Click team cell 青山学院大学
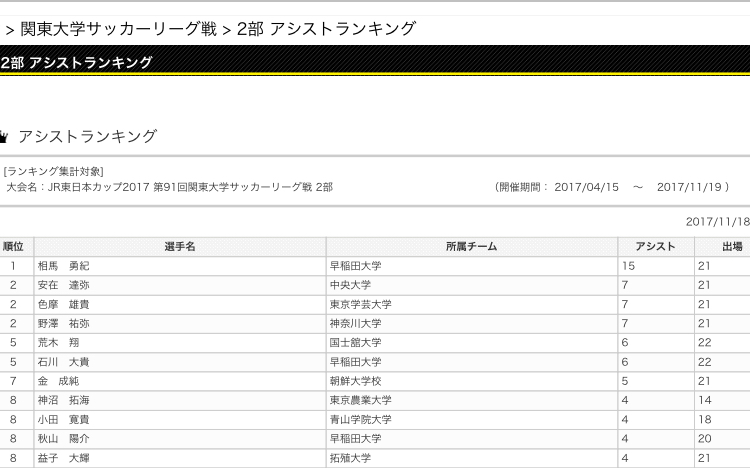Viewport: 750px width, 468px height. pos(361,420)
